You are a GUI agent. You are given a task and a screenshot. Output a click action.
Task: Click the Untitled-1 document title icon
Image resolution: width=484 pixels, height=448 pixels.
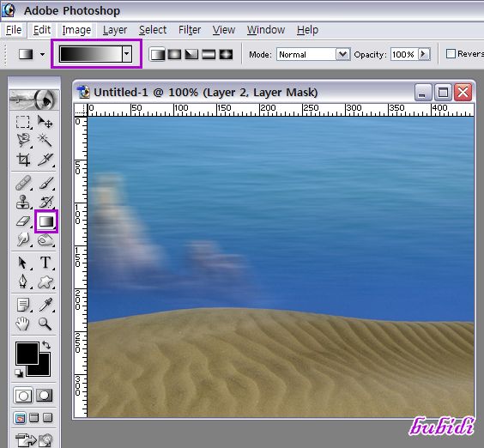point(83,93)
